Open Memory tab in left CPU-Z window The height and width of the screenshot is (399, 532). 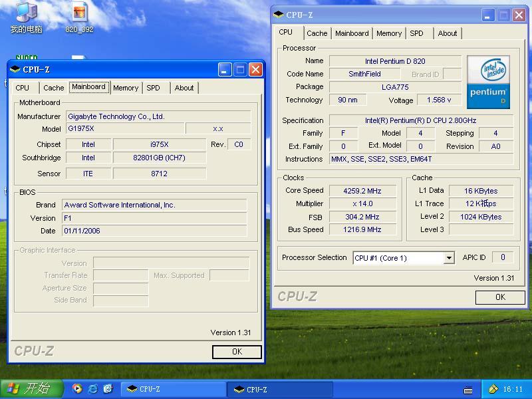point(126,88)
